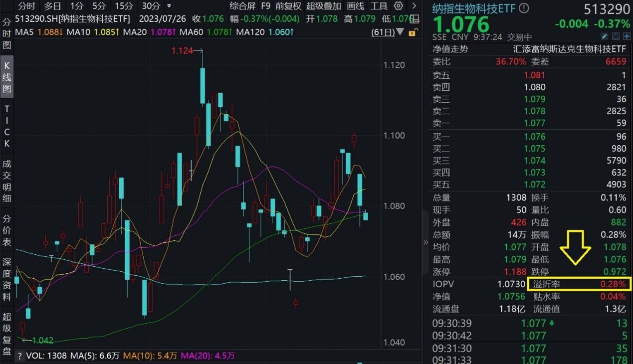The image size is (633, 364).
Task: Select the pencil edit icon near 交易中
Action: [x=604, y=36]
